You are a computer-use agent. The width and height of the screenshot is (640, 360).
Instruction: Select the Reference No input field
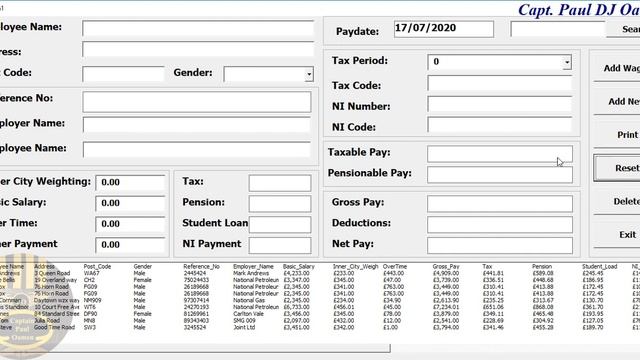pyautogui.click(x=197, y=102)
